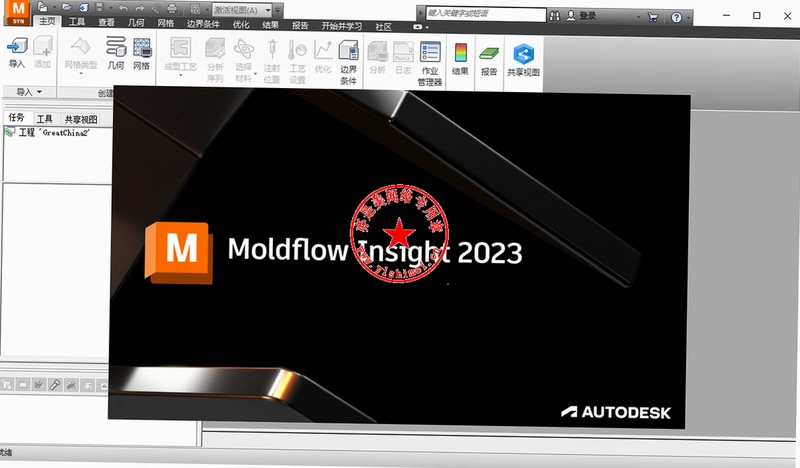Click the 共享视图 shared views ribbon button
The image size is (800, 468).
pyautogui.click(x=523, y=60)
